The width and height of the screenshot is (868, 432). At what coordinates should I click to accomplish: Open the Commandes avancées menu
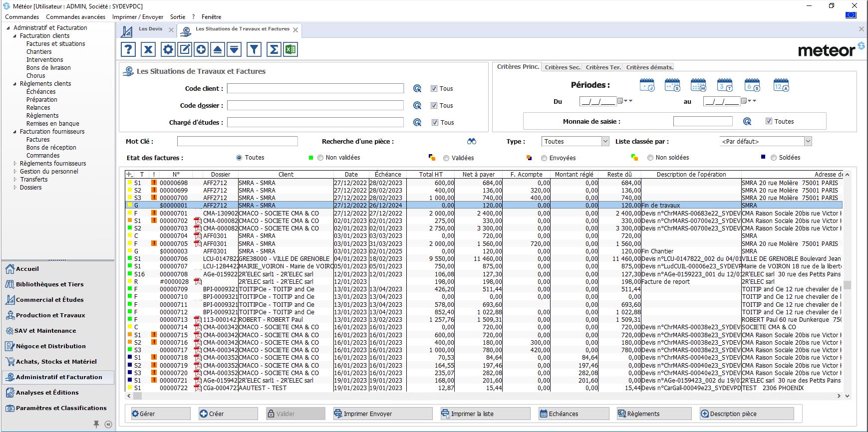(x=76, y=17)
